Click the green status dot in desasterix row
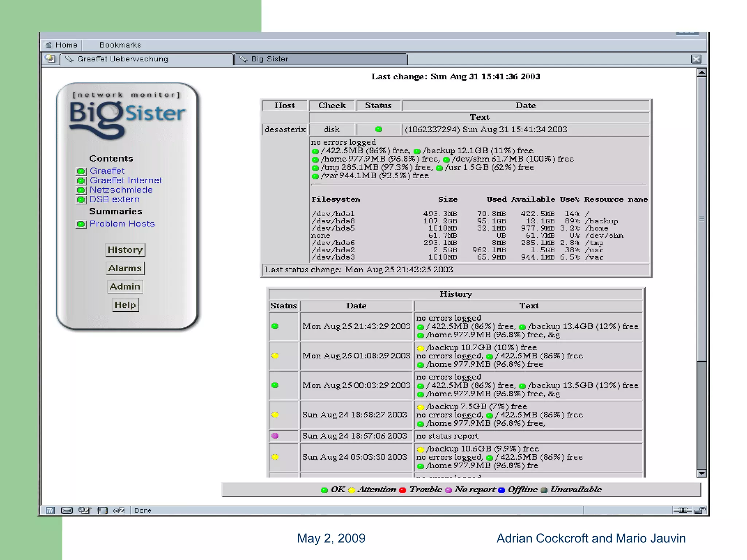This screenshot has height=560, width=747. tap(379, 129)
